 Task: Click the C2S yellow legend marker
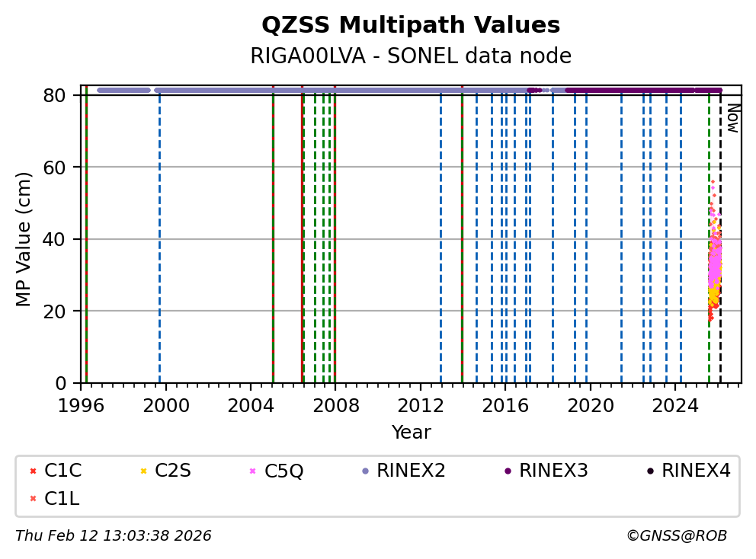coord(143,471)
